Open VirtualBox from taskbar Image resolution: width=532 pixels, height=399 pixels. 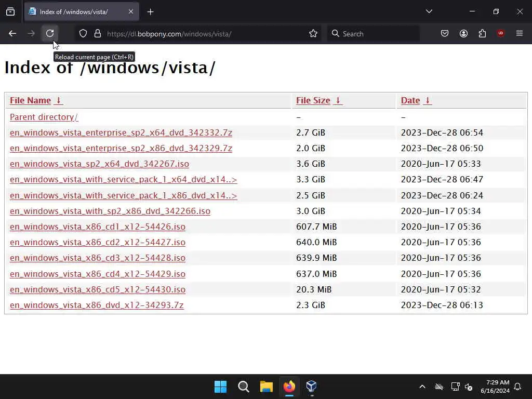point(312,387)
